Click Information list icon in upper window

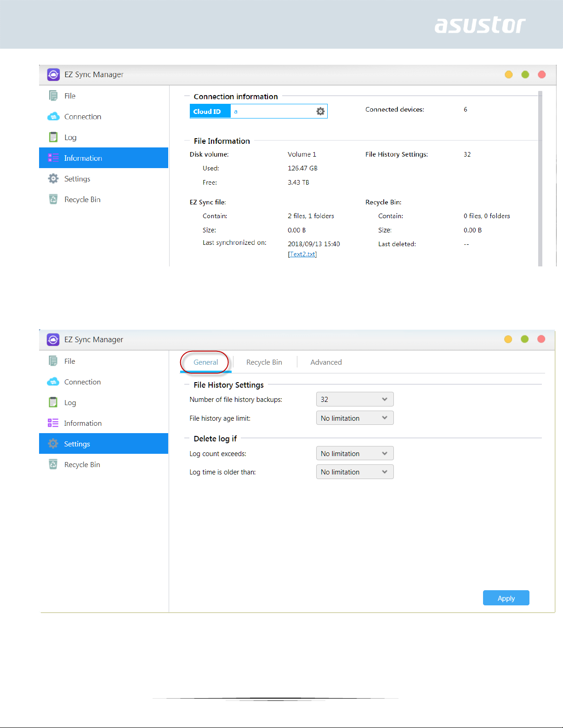pos(53,158)
